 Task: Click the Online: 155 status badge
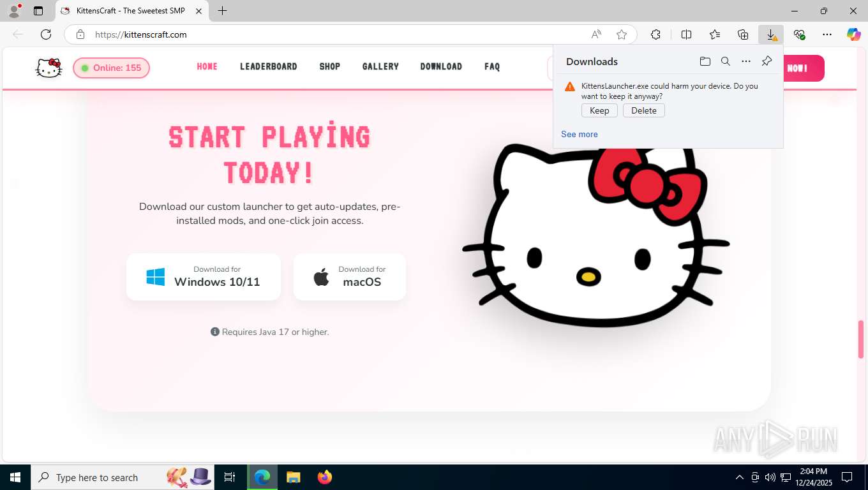point(111,68)
